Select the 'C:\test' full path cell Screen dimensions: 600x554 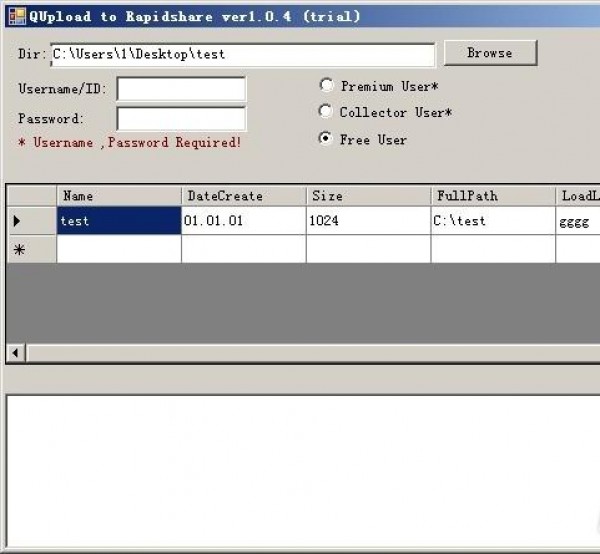tap(493, 220)
